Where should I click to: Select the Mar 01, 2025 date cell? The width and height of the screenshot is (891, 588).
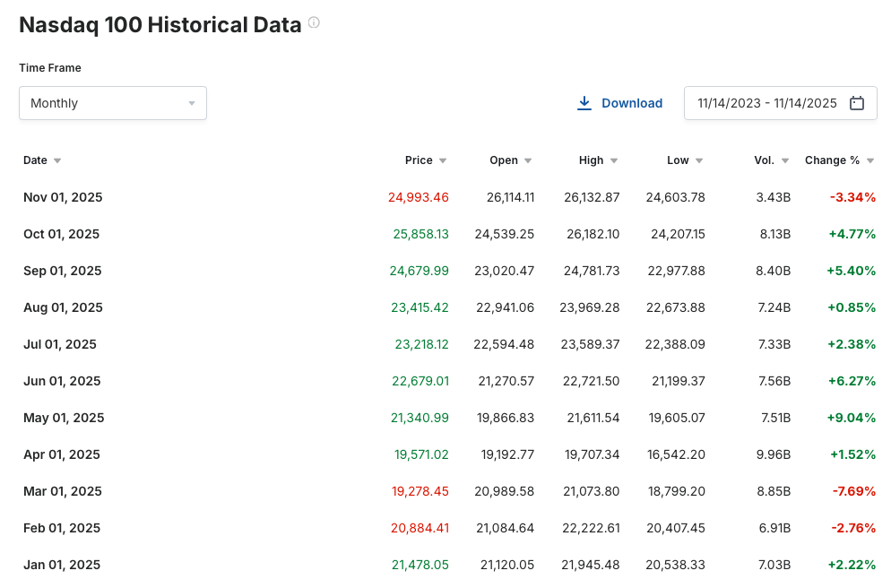pos(63,491)
